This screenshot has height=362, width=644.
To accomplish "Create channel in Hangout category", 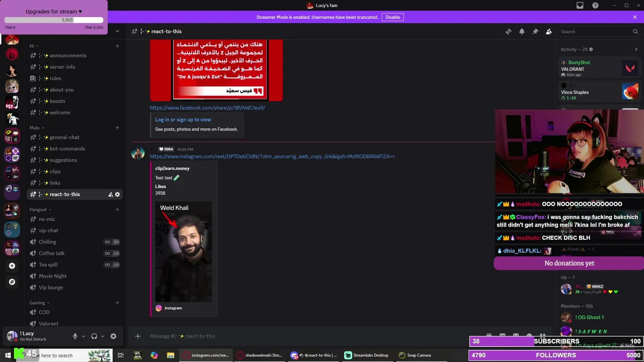I will (117, 210).
